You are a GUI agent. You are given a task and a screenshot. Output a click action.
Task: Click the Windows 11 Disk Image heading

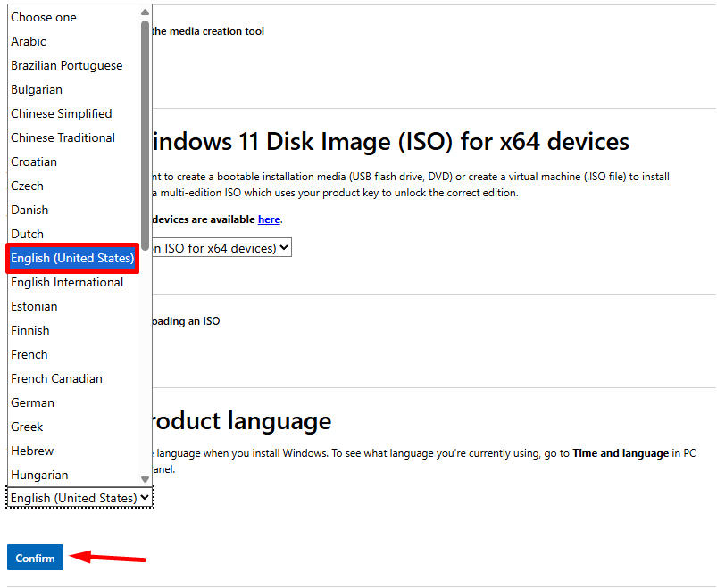point(390,141)
